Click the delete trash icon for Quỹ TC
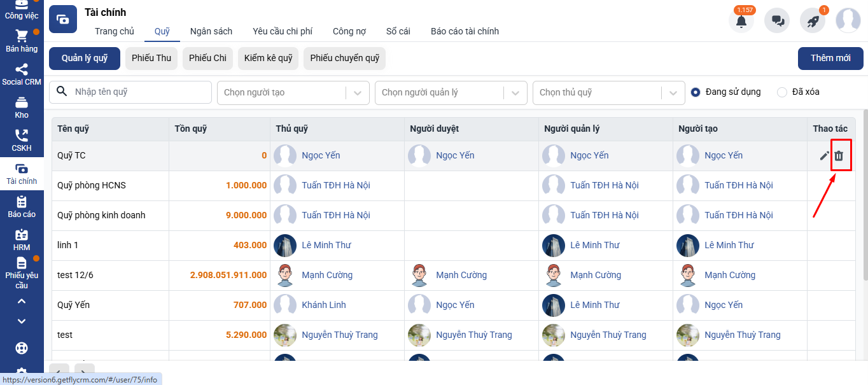Viewport: 868px width, 385px height. (x=839, y=156)
